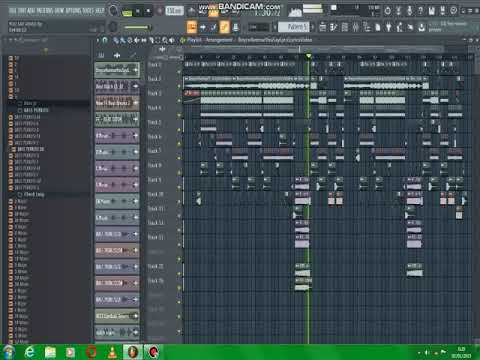
Task: Select the playlist zoom tool
Action: pos(165,40)
